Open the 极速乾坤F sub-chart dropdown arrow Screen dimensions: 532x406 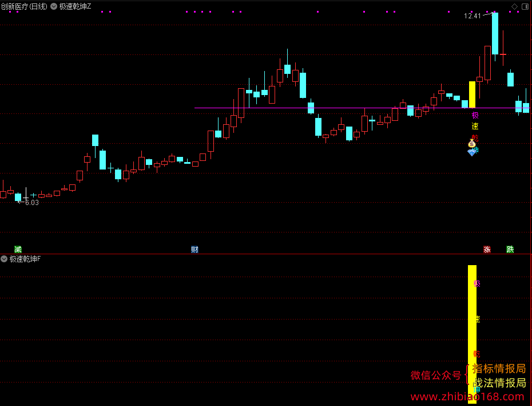[4, 259]
